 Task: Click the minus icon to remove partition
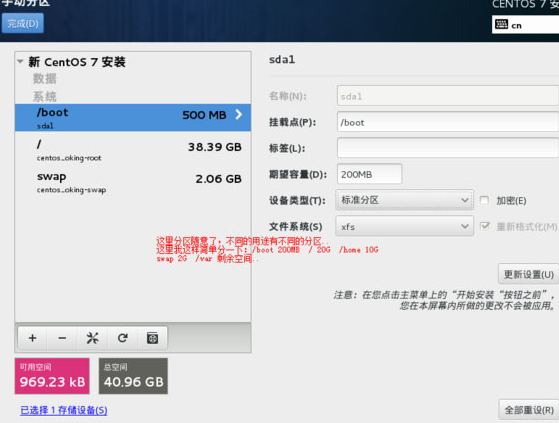62,338
